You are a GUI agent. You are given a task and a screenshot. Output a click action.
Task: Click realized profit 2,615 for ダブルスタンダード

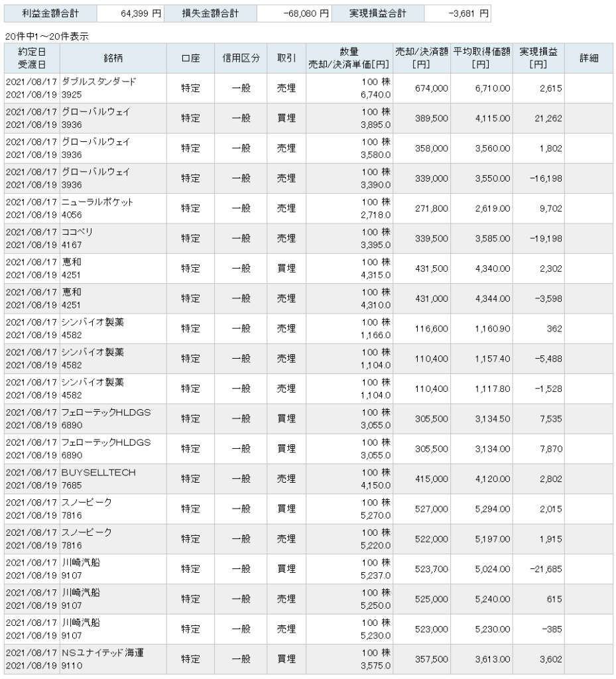(x=550, y=88)
